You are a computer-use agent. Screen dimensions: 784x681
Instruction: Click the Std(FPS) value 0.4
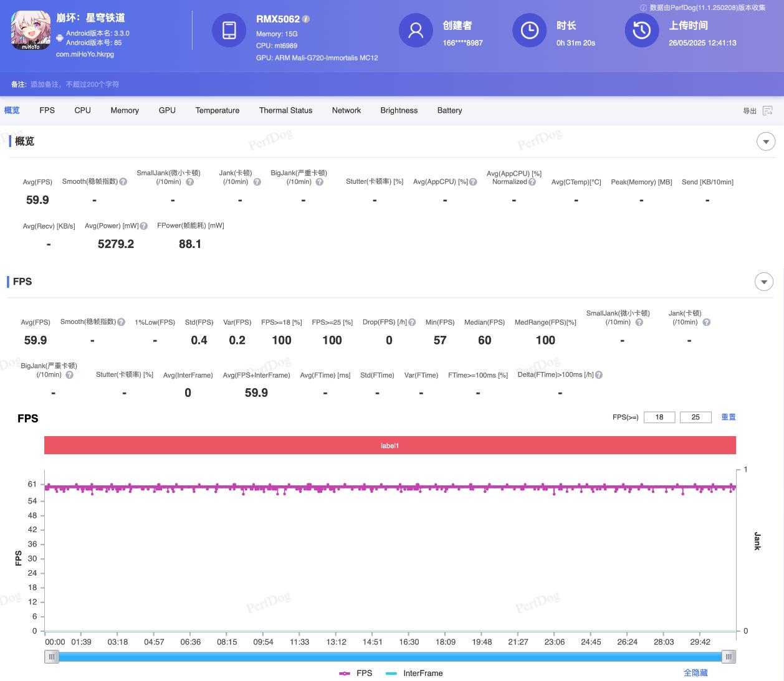click(199, 340)
